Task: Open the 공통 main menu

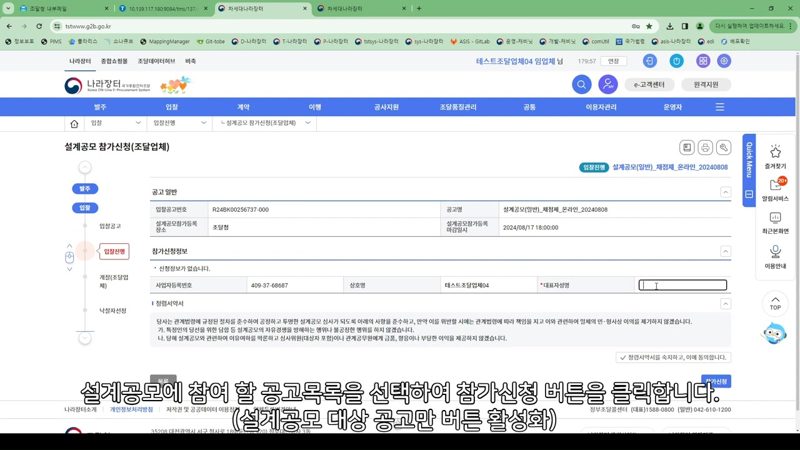Action: pyautogui.click(x=530, y=107)
